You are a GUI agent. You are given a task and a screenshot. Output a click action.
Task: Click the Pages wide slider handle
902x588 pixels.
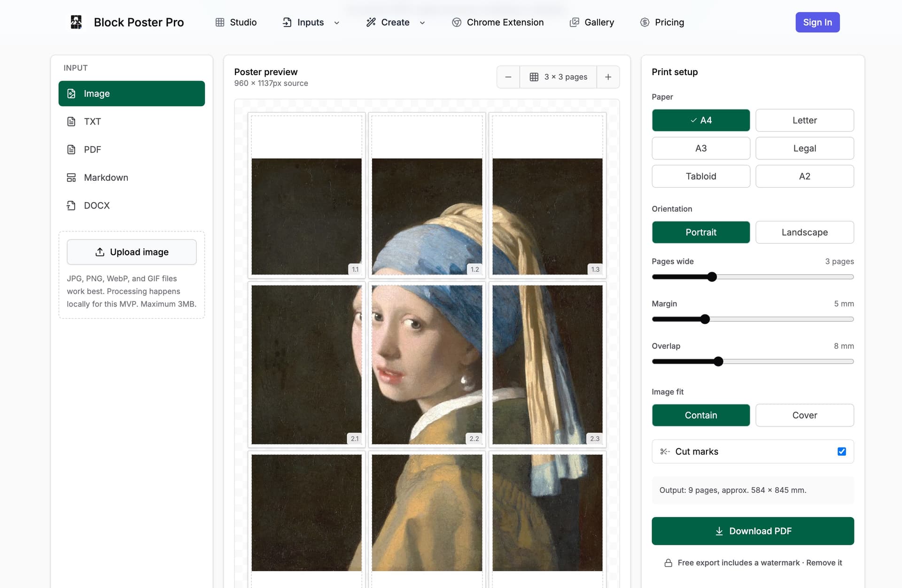[x=712, y=277]
